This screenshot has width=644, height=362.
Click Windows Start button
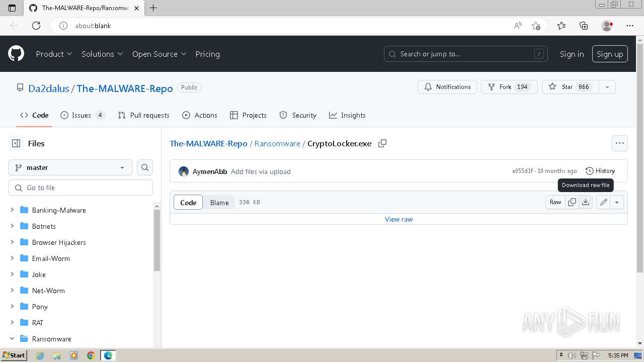click(14, 355)
